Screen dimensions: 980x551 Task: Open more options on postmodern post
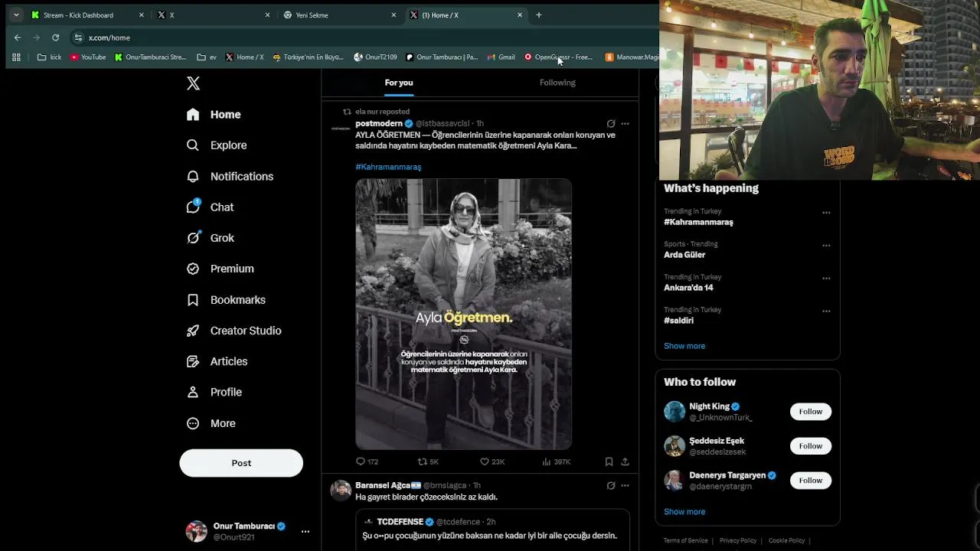(x=625, y=123)
